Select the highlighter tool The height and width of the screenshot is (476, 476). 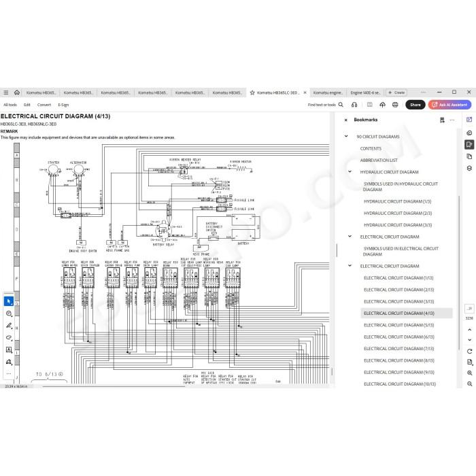pyautogui.click(x=9, y=326)
